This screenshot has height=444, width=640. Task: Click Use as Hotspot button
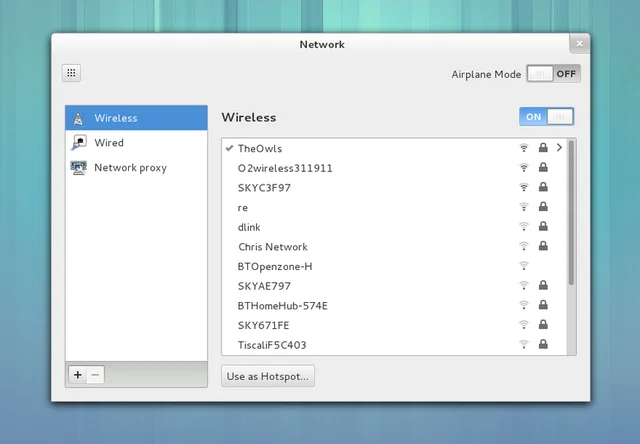[x=268, y=377]
